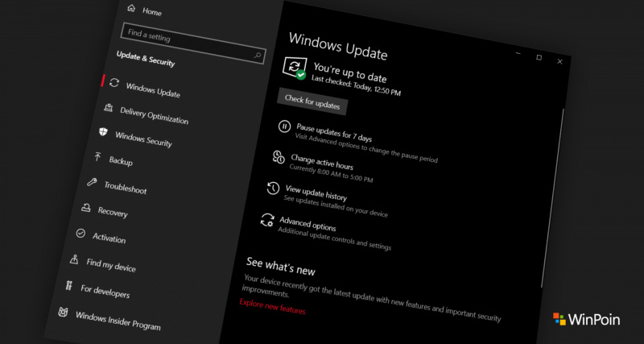Open Windows Security settings page
This screenshot has width=644, height=344.
143,139
